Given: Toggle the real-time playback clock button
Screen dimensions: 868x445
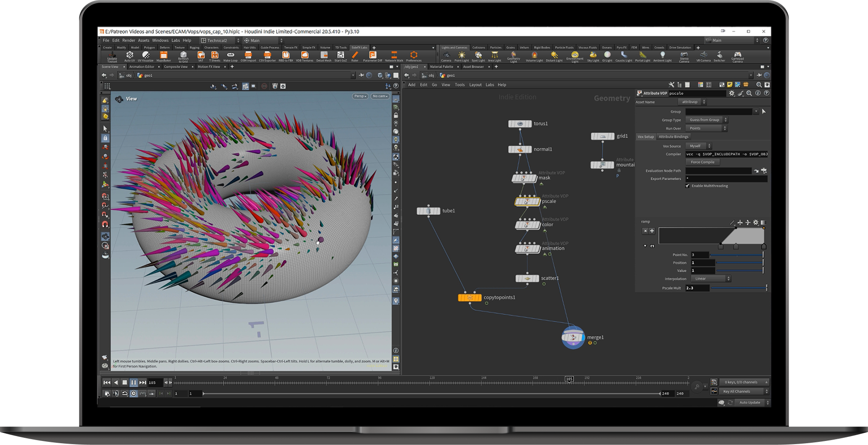Looking at the screenshot, I should click(133, 393).
